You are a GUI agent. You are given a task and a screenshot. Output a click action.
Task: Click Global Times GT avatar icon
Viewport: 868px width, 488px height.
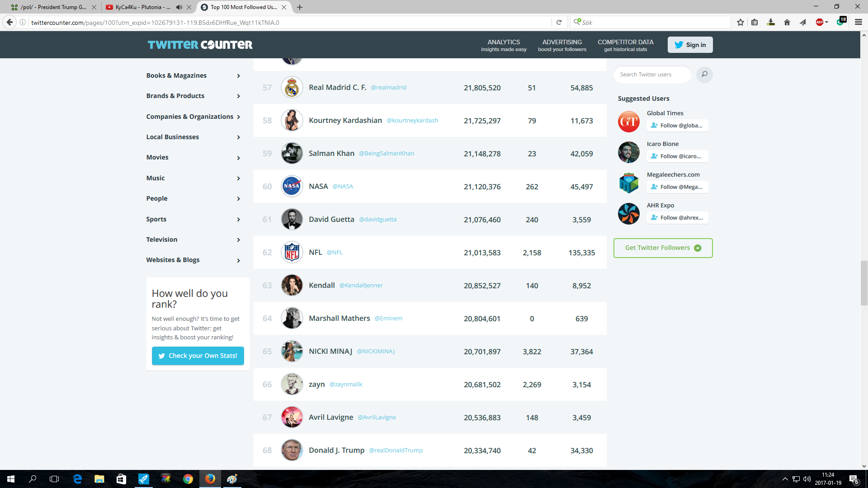(x=629, y=122)
